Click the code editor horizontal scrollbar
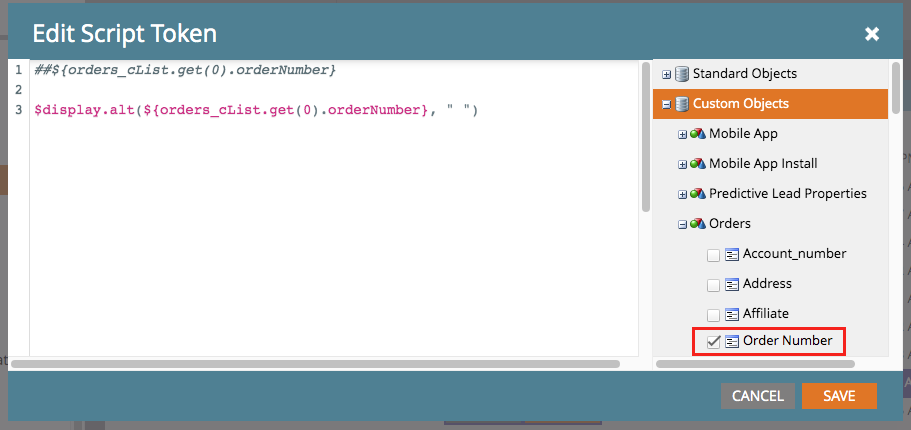This screenshot has width=911, height=430. (x=316, y=364)
